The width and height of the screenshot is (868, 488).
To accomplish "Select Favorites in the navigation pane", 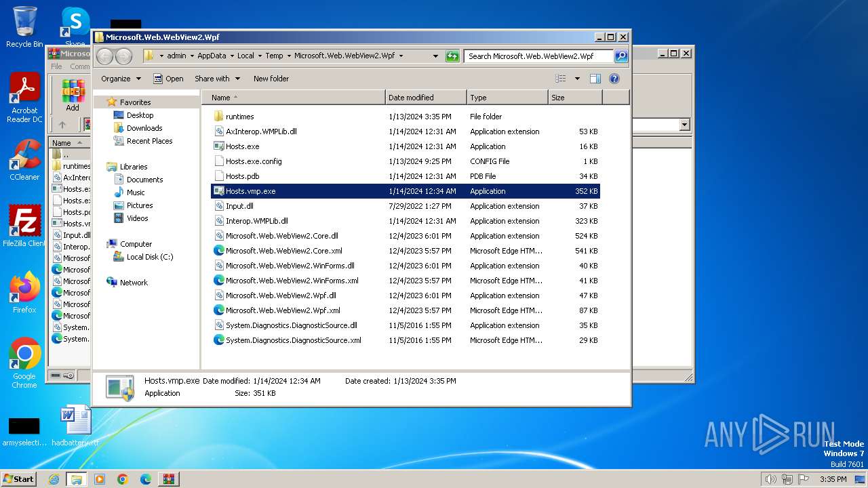I will 135,102.
